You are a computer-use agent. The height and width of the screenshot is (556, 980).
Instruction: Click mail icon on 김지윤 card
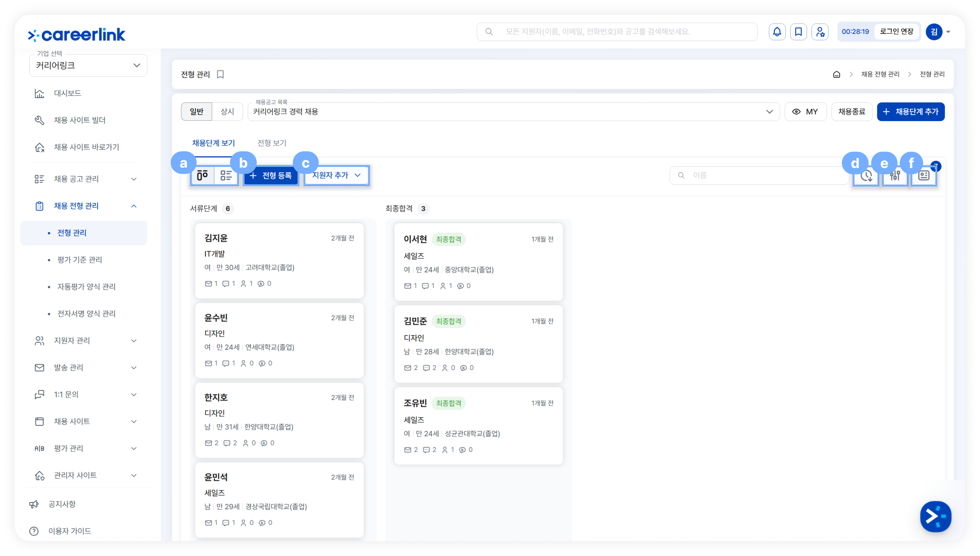tap(208, 283)
